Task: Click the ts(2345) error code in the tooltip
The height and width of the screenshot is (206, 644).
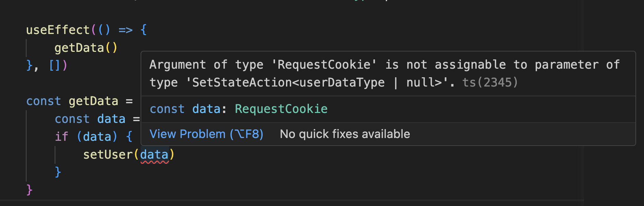Action: 490,82
